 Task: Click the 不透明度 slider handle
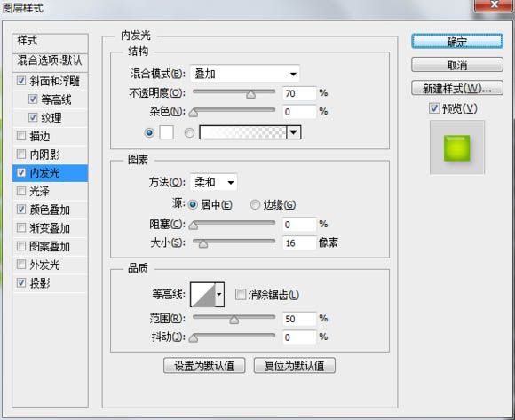pos(251,95)
